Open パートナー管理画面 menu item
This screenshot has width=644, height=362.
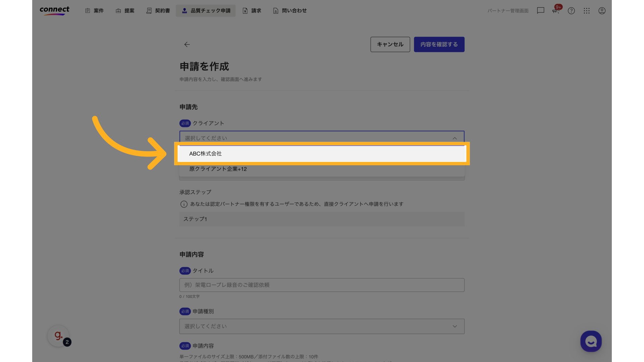coord(508,10)
